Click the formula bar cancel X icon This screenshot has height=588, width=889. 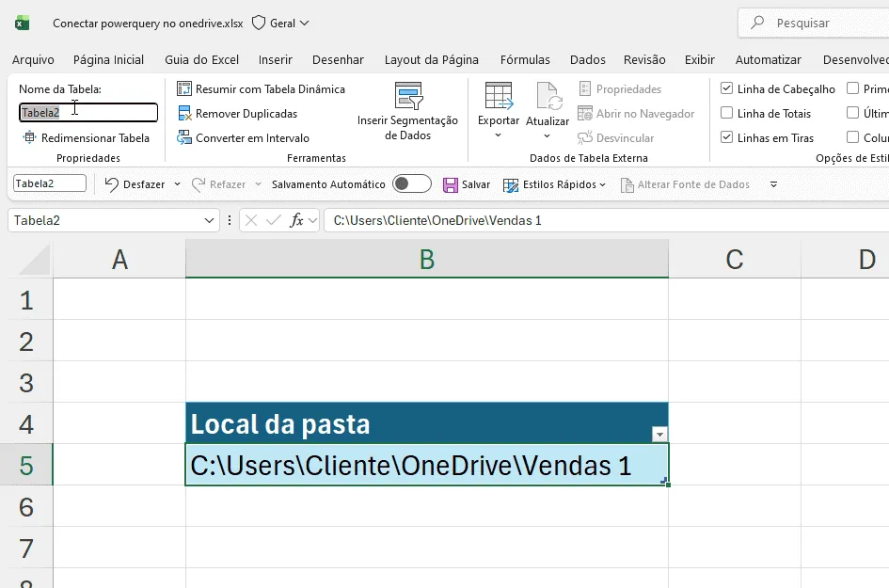(251, 220)
